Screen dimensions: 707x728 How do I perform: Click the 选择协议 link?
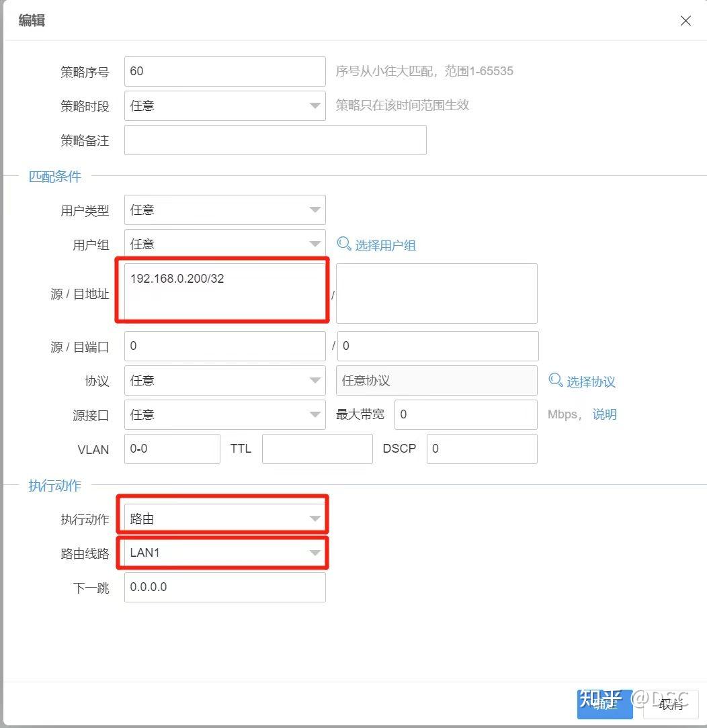click(591, 380)
